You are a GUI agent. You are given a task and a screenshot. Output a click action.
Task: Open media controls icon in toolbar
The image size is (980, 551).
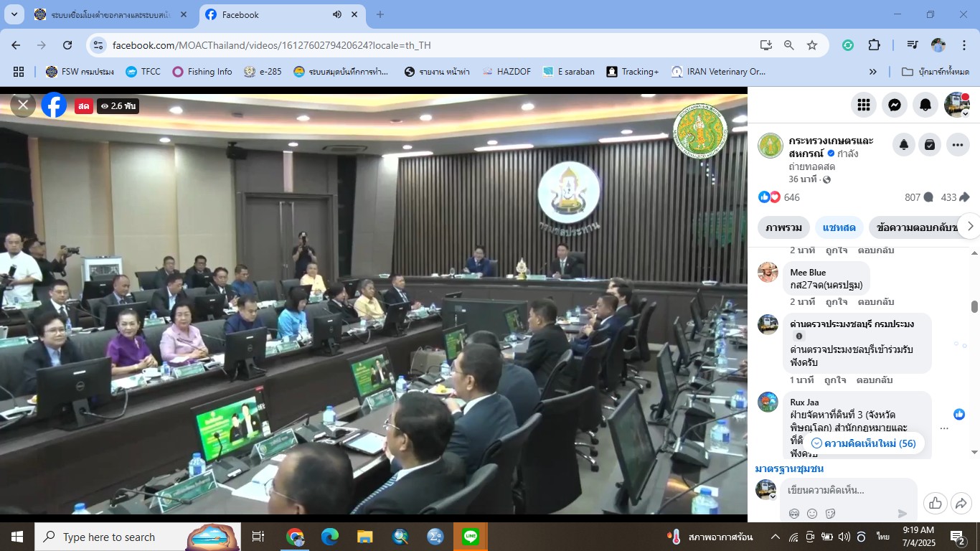tap(913, 45)
